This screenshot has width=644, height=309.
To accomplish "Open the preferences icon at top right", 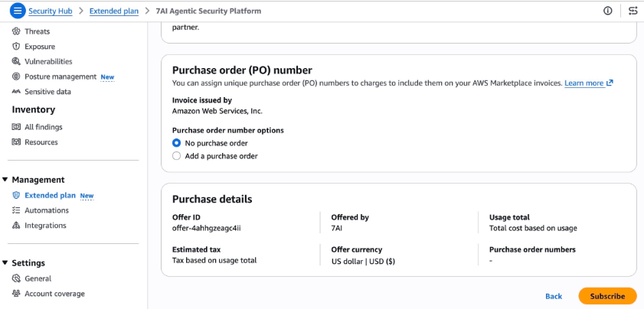I will point(633,11).
